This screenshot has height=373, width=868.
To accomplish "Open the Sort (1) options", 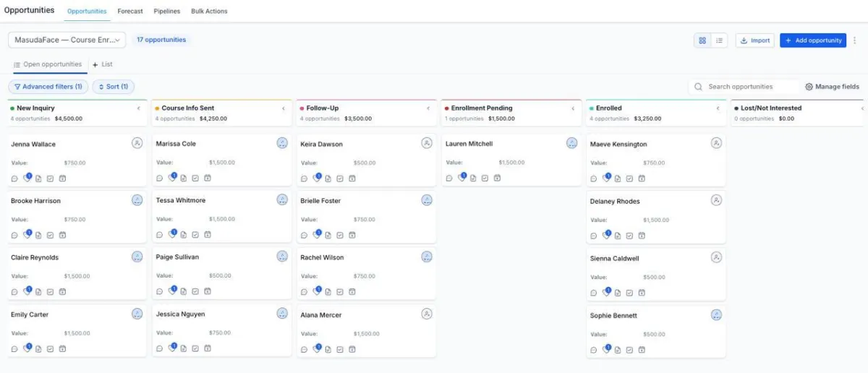I will point(113,87).
